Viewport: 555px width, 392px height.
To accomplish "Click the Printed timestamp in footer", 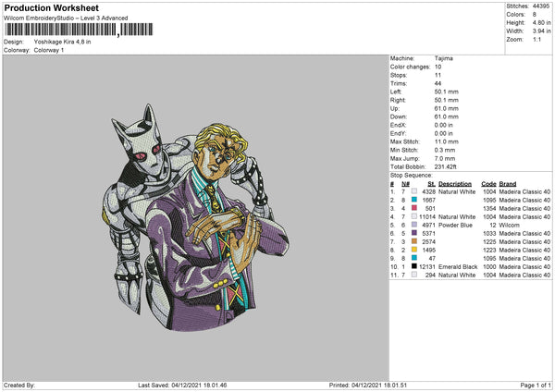I will (368, 385).
